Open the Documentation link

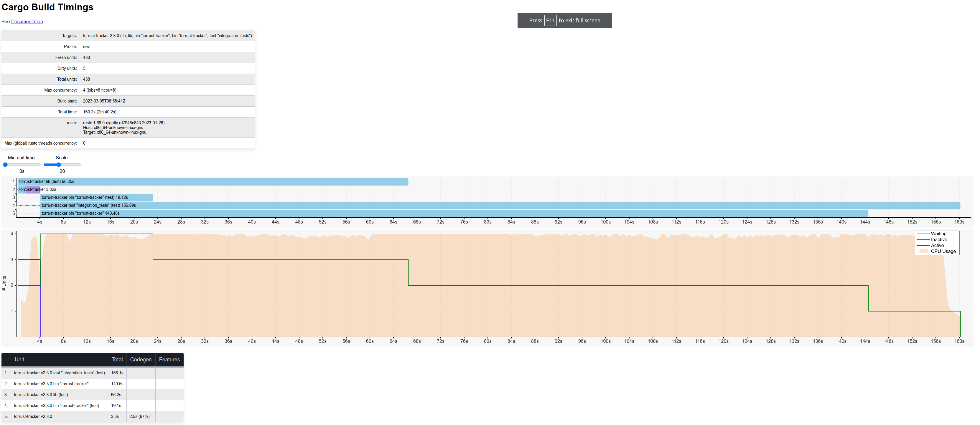click(x=27, y=22)
